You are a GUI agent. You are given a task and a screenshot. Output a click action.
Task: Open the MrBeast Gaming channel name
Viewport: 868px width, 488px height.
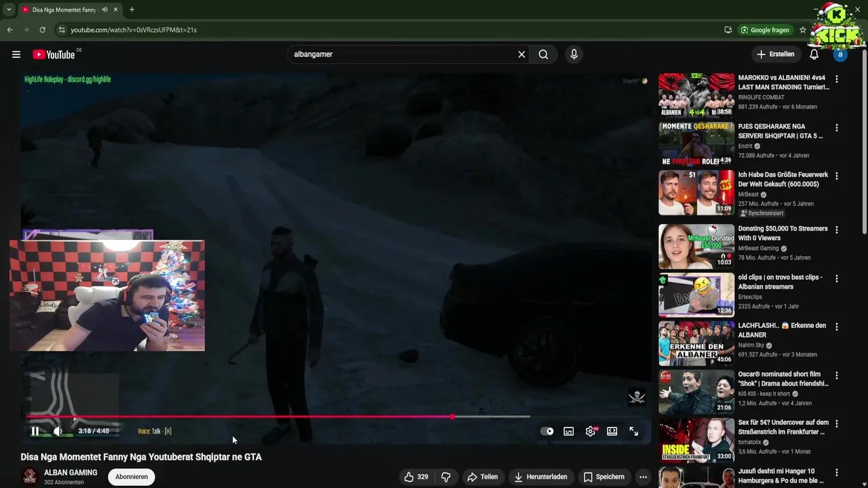(x=759, y=248)
